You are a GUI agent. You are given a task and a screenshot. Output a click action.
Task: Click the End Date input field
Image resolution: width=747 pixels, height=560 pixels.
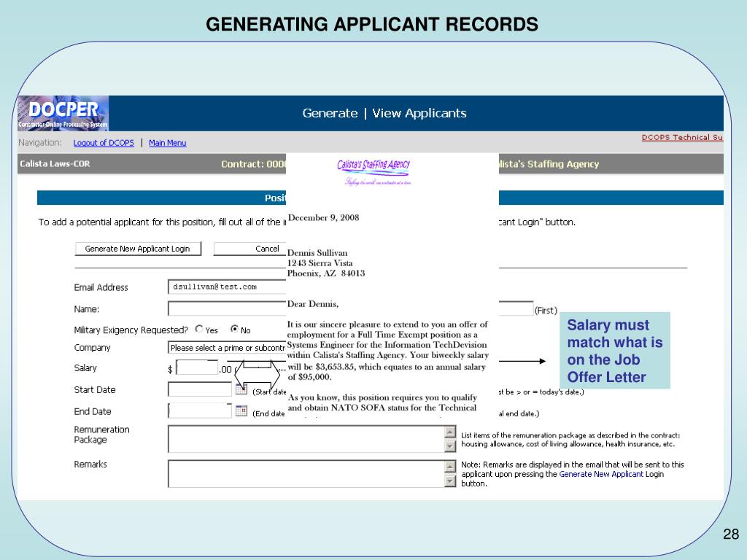(x=200, y=411)
